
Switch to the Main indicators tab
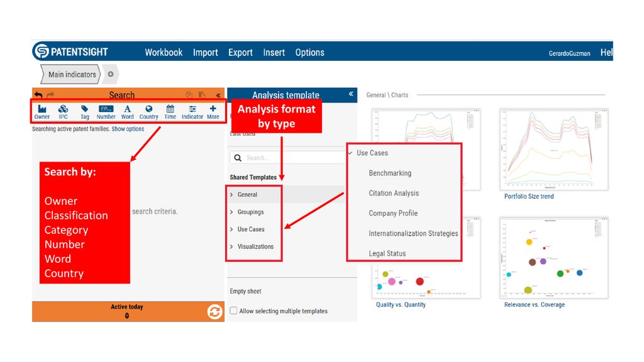[70, 74]
